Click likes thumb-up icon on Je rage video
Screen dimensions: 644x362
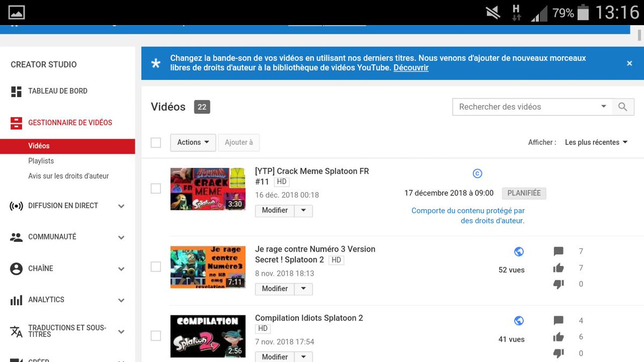[559, 268]
